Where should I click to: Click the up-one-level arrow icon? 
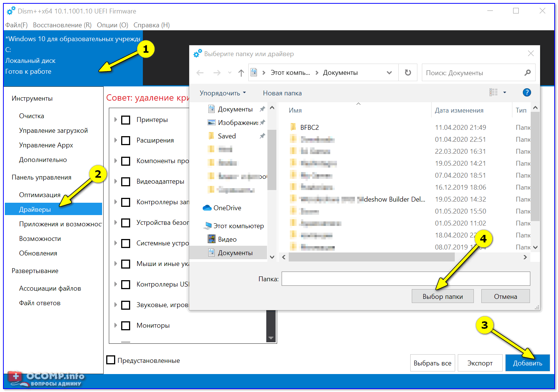[241, 73]
